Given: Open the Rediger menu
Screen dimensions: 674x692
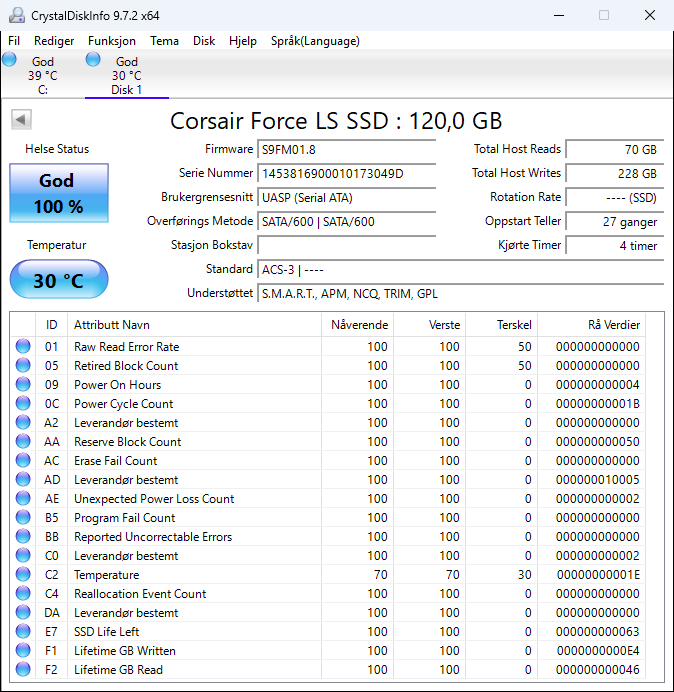Looking at the screenshot, I should pos(54,41).
